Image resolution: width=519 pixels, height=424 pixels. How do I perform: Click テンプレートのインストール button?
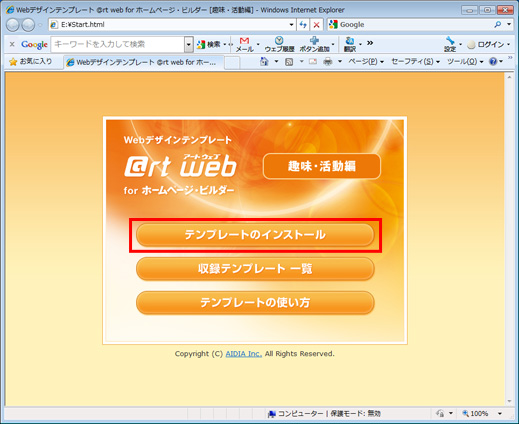(255, 235)
